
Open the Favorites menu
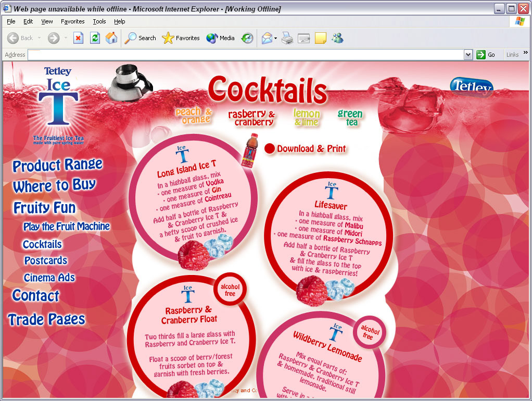coord(72,21)
